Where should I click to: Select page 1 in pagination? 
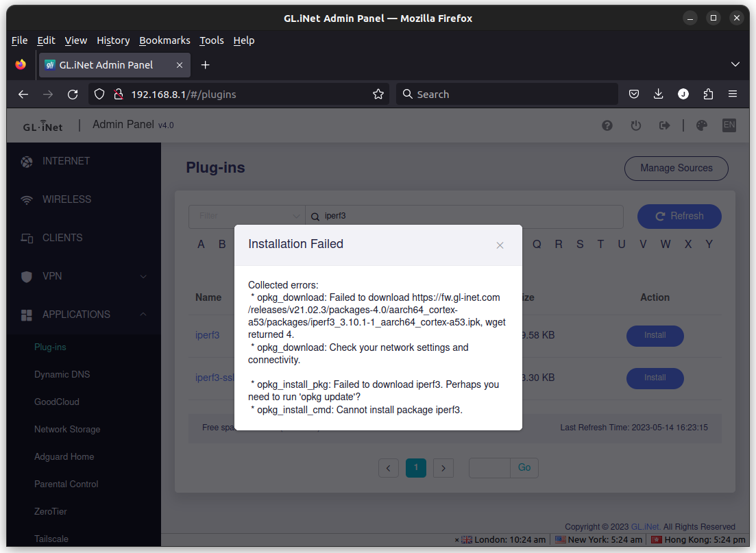point(416,468)
